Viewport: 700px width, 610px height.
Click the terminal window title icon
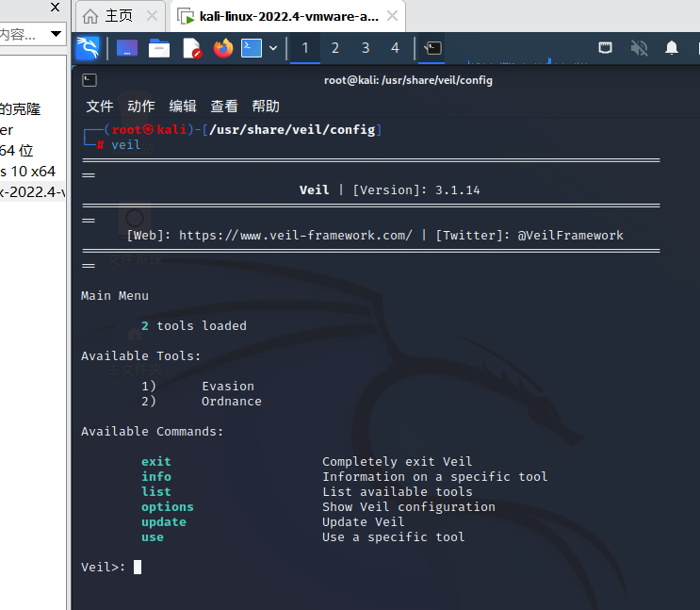90,80
